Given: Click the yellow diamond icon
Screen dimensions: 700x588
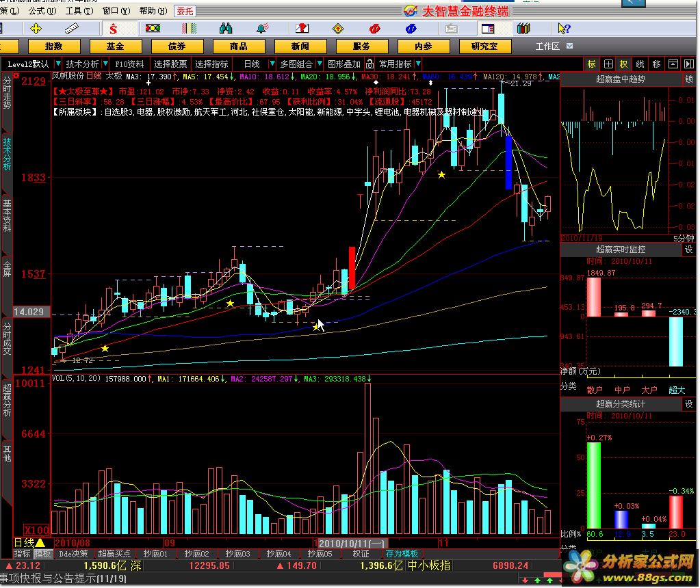Looking at the screenshot, I should point(338,29).
